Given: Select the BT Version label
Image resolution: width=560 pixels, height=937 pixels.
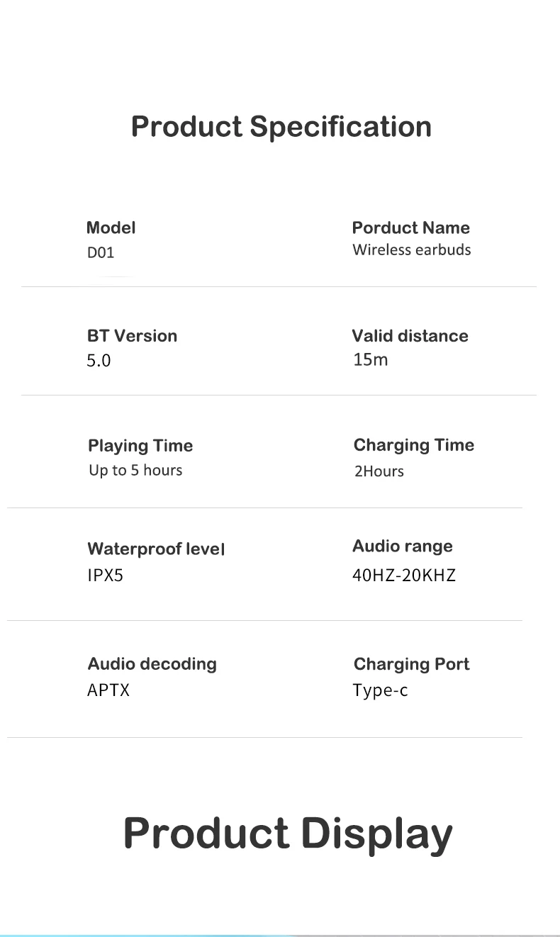Looking at the screenshot, I should click(x=132, y=336).
